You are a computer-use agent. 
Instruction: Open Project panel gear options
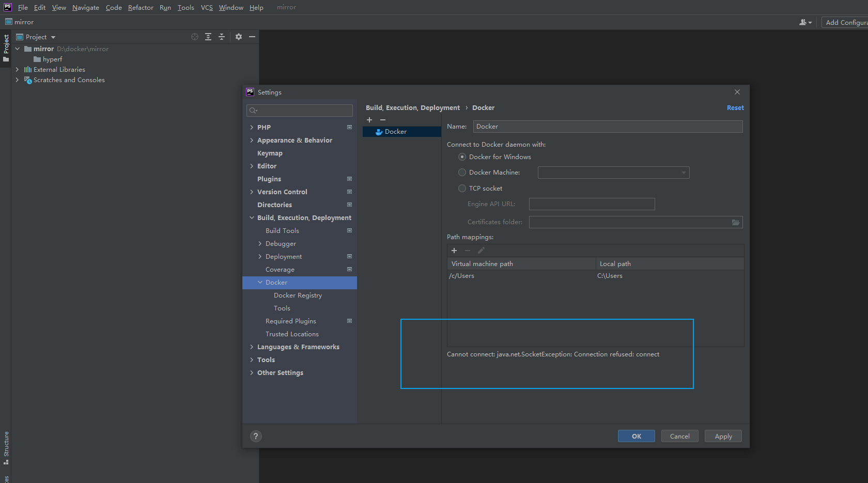(x=239, y=37)
